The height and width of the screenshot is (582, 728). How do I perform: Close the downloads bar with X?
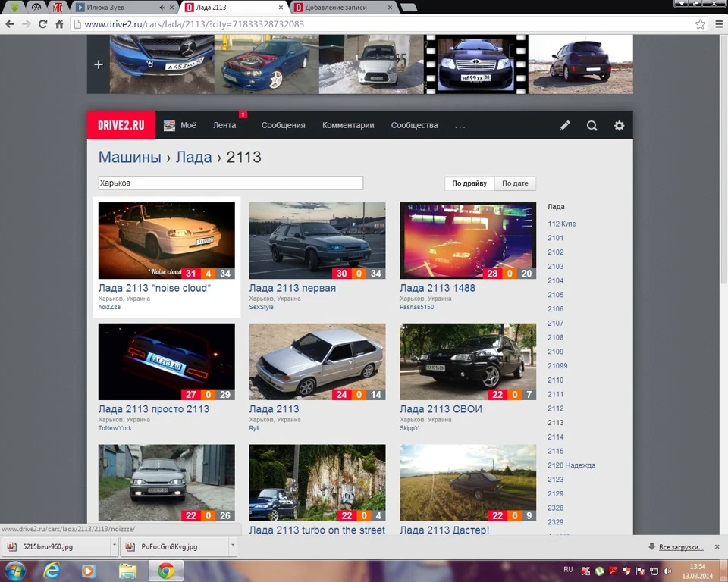tap(717, 546)
